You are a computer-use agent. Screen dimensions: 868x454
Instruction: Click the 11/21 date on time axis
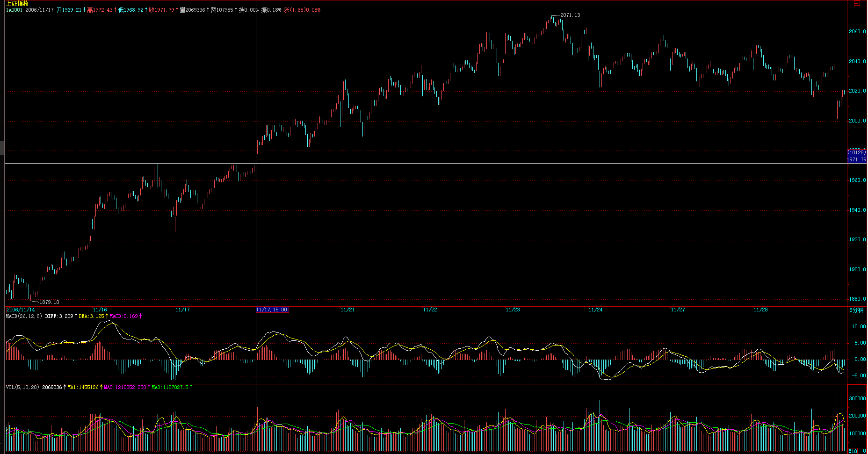[x=347, y=310]
